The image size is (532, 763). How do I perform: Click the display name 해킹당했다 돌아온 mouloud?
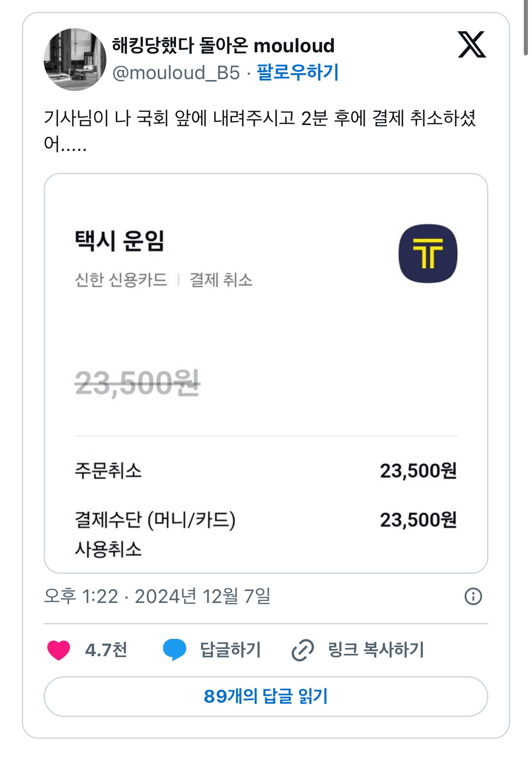[223, 45]
